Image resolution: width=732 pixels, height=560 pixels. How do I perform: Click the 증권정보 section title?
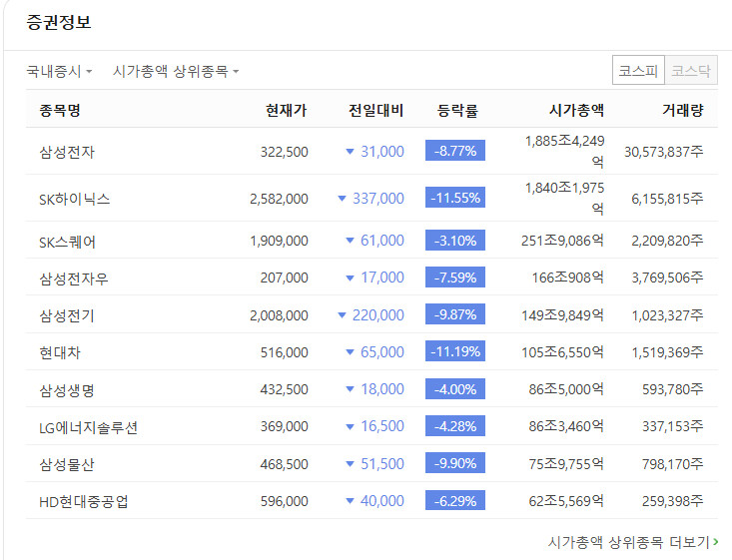click(x=59, y=22)
